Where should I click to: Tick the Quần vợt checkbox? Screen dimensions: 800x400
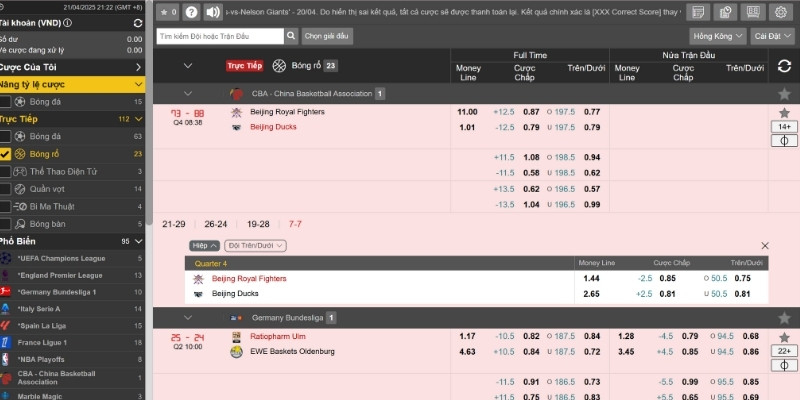5,189
